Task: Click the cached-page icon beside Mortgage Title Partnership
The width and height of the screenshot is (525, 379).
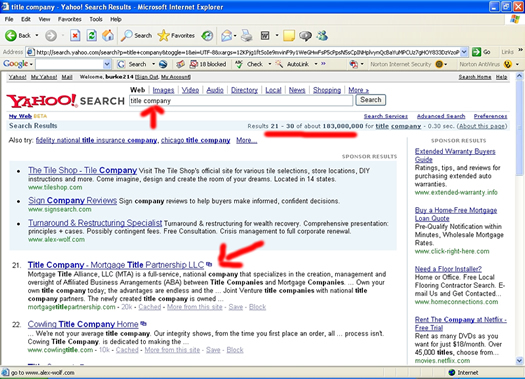Action: [x=209, y=264]
